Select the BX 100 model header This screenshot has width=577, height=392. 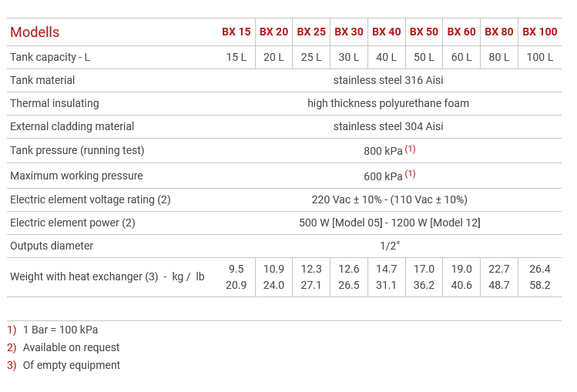539,32
